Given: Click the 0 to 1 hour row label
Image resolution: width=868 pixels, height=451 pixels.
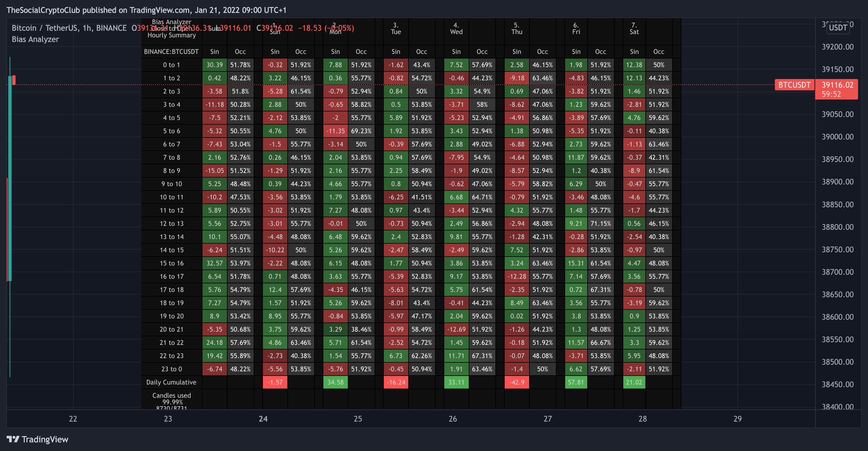Looking at the screenshot, I should pyautogui.click(x=171, y=65).
